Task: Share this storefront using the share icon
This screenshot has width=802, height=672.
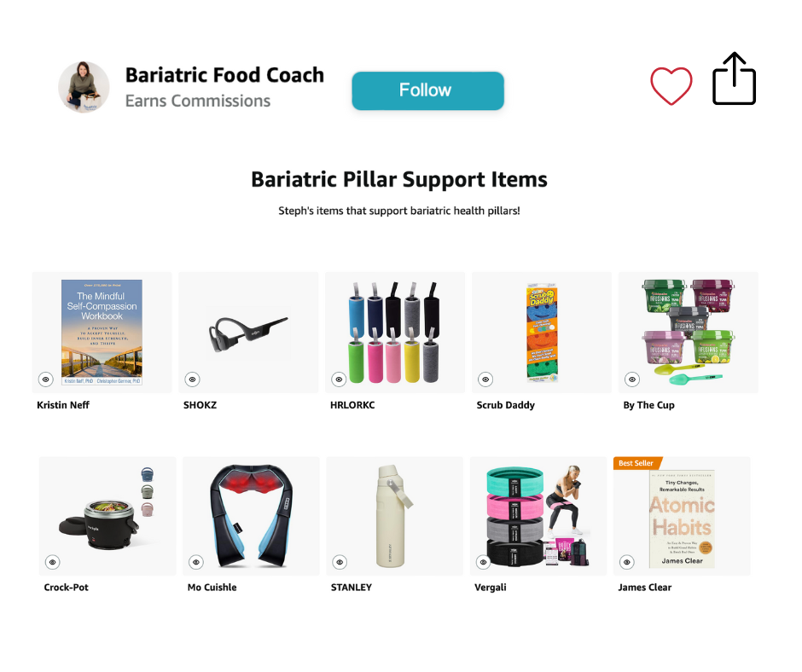Action: 734,78
